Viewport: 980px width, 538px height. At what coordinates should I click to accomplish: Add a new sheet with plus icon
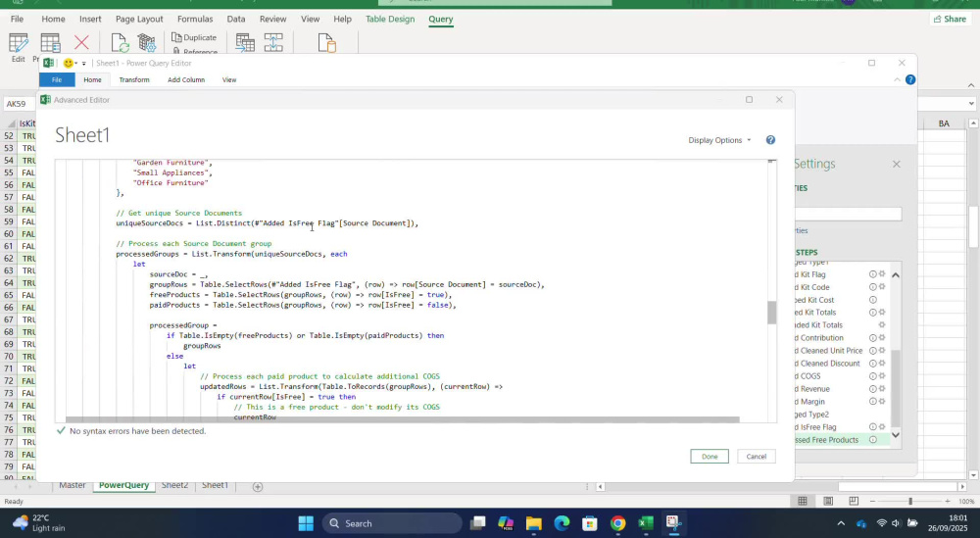258,486
